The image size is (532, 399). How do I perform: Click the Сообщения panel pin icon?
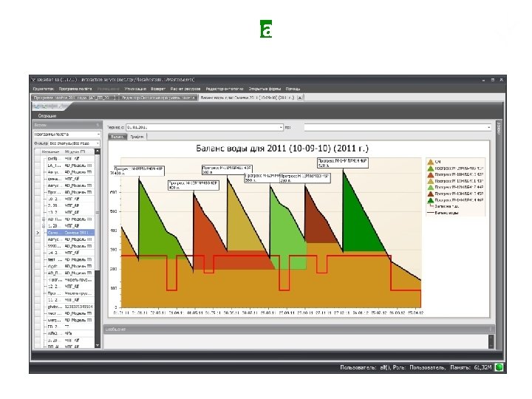[x=491, y=329]
